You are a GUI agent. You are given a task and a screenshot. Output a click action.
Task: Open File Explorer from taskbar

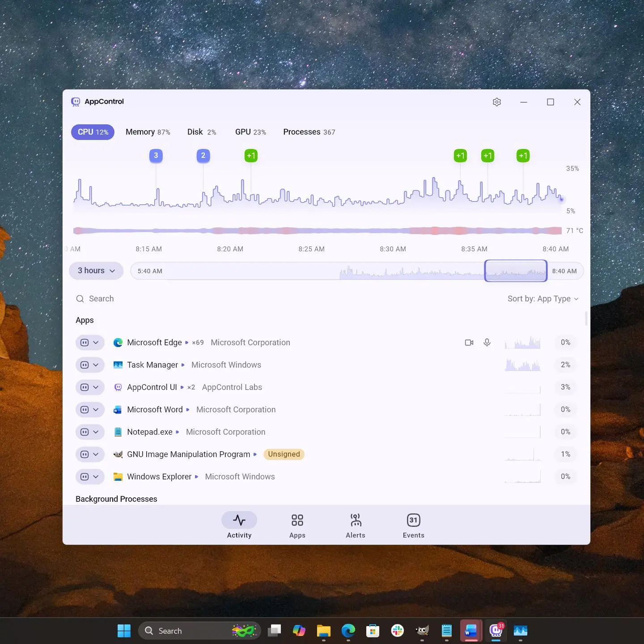point(323,631)
